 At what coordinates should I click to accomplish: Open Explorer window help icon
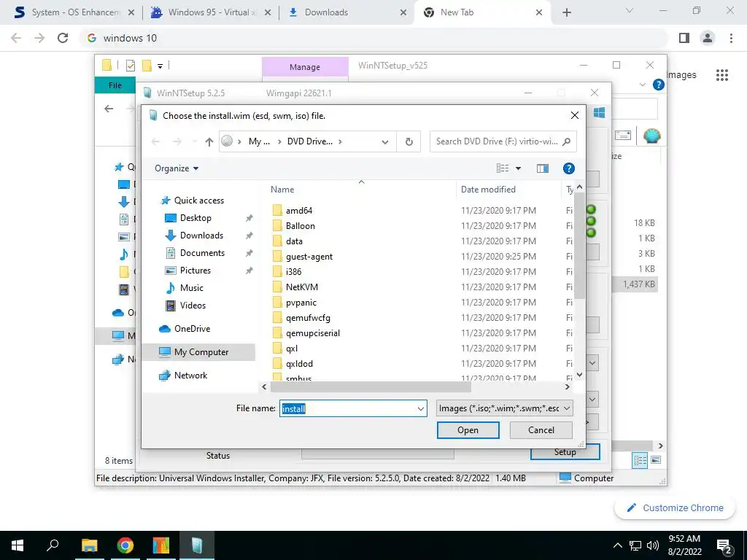pyautogui.click(x=659, y=85)
